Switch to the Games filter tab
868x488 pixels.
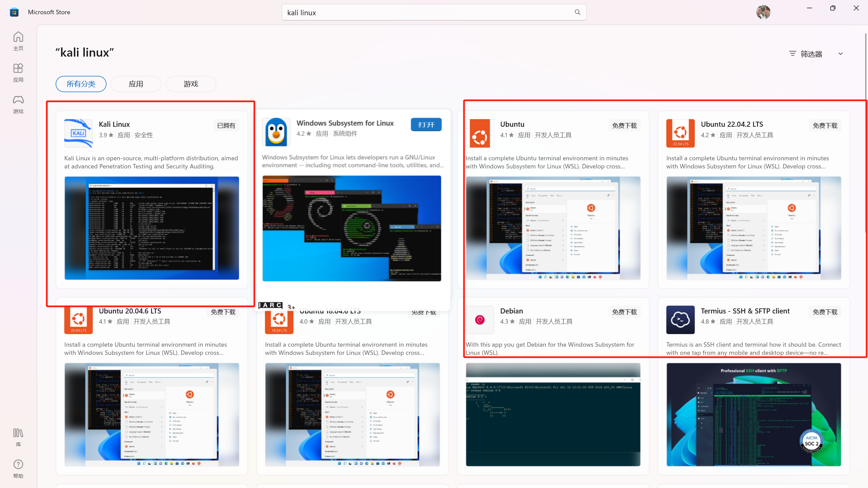coord(191,84)
